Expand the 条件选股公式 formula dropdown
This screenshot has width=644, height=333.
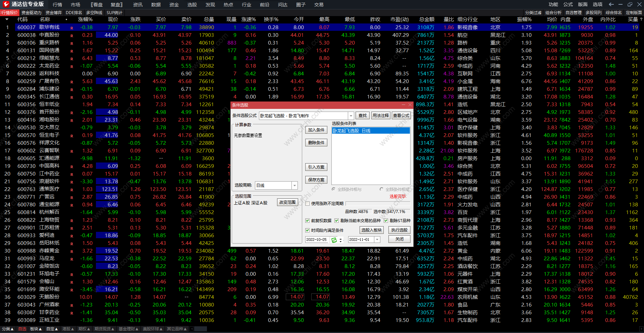pyautogui.click(x=351, y=116)
